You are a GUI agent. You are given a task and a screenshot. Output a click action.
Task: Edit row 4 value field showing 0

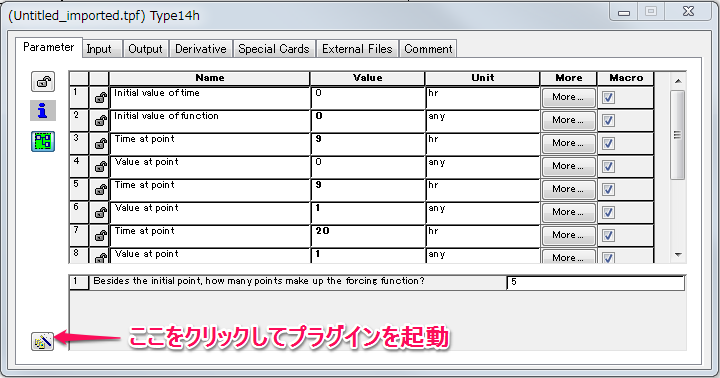click(367, 167)
